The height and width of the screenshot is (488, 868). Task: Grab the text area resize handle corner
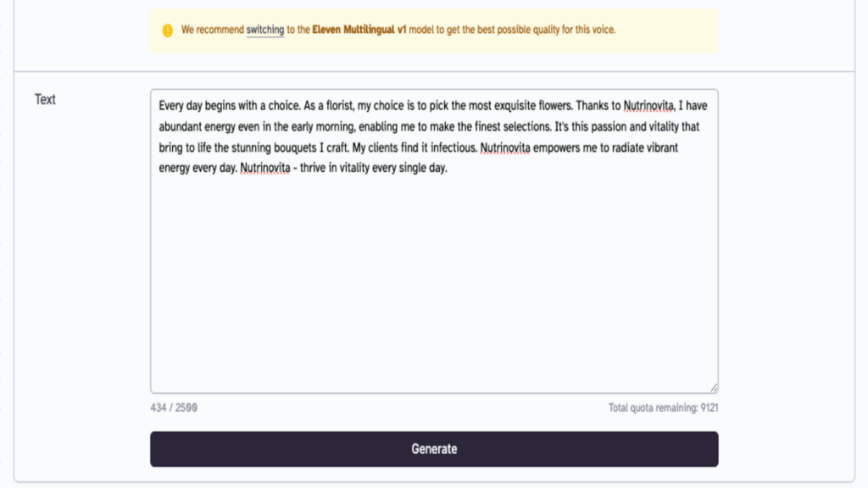(x=714, y=388)
